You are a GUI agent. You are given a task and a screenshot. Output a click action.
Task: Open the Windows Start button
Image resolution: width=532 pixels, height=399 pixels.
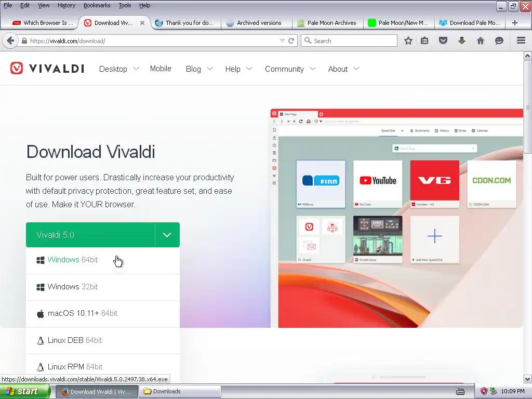(x=25, y=392)
